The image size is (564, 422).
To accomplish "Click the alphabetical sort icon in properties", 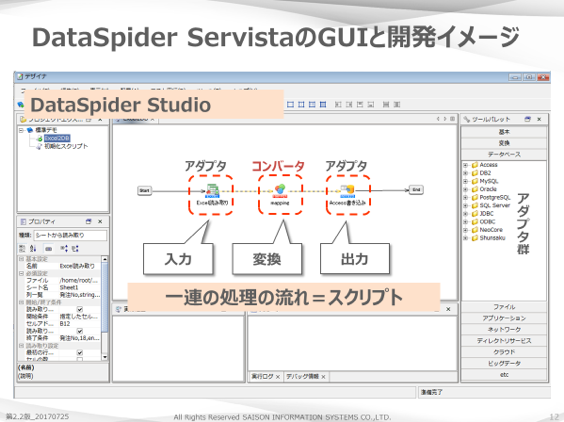I will tap(33, 248).
